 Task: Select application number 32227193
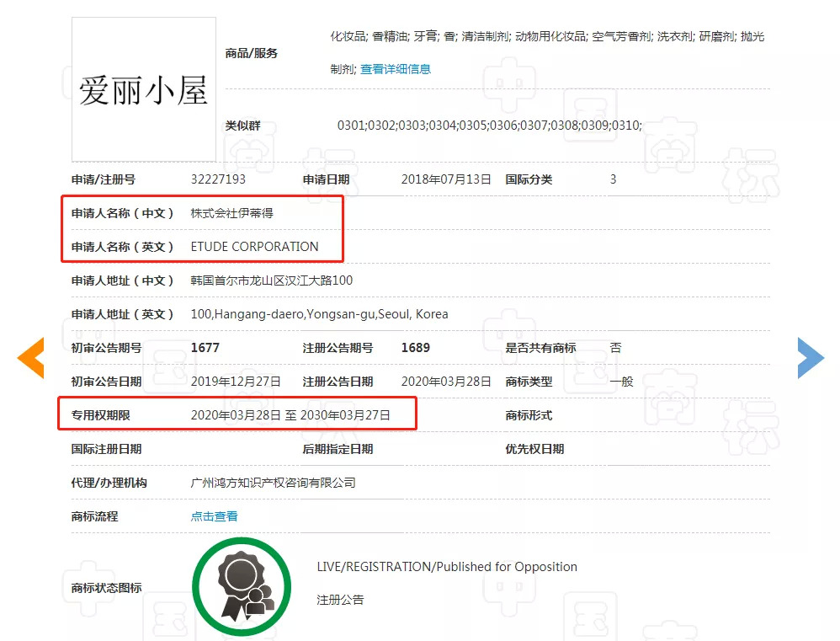pyautogui.click(x=218, y=179)
